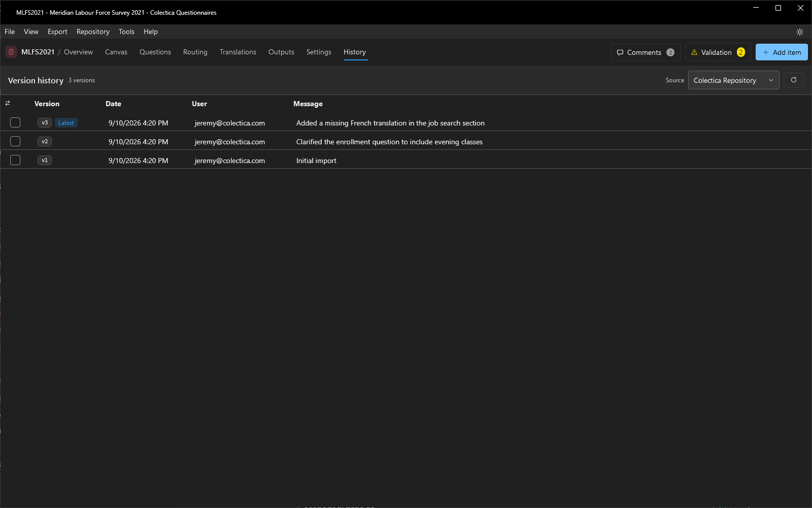Click the '3 versions' count label
The height and width of the screenshot is (508, 812).
tap(82, 80)
